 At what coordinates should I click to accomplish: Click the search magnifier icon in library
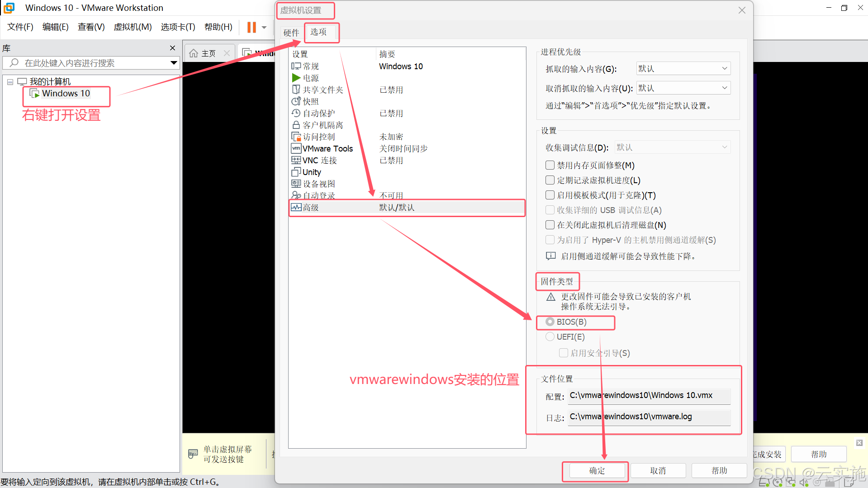(14, 63)
